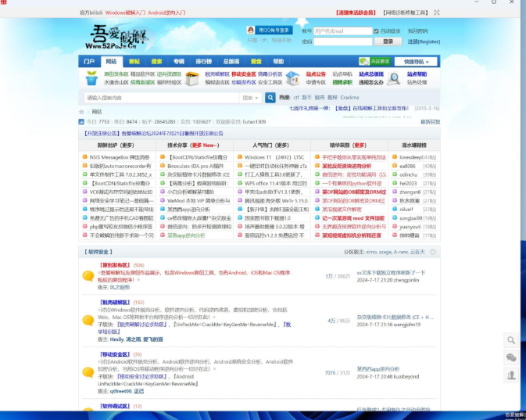
Task: Open the 移动安全区 link in category bar
Action: pyautogui.click(x=244, y=74)
